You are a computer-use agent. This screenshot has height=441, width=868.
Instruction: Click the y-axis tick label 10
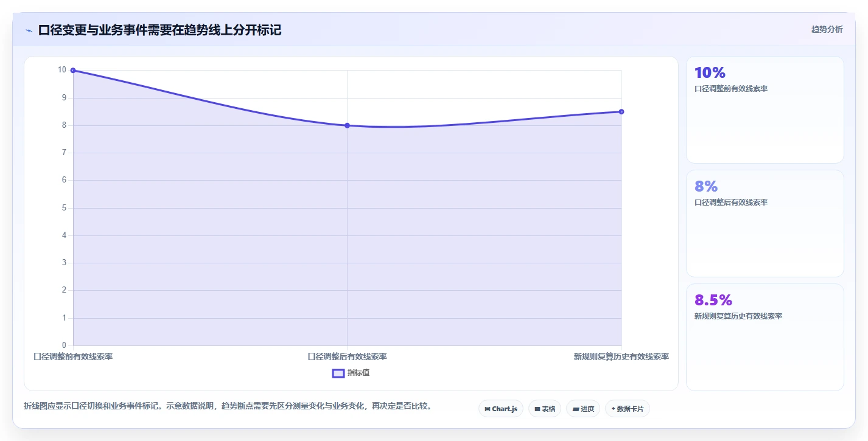[x=62, y=70]
